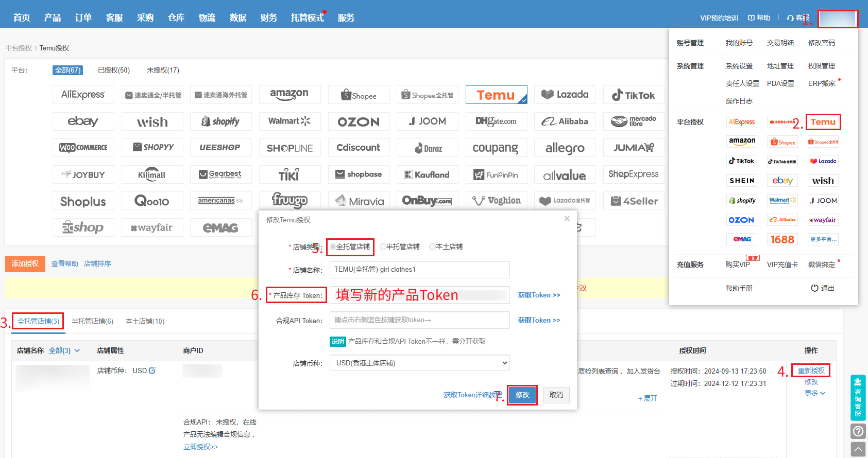Viewport: 868px width, 458px height.
Task: Open the 店铺币种 USD dropdown
Action: [420, 363]
